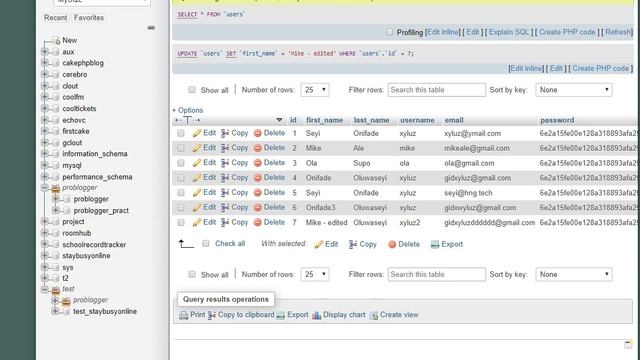640x360 pixels.
Task: Sort by the email column header
Action: (x=454, y=120)
